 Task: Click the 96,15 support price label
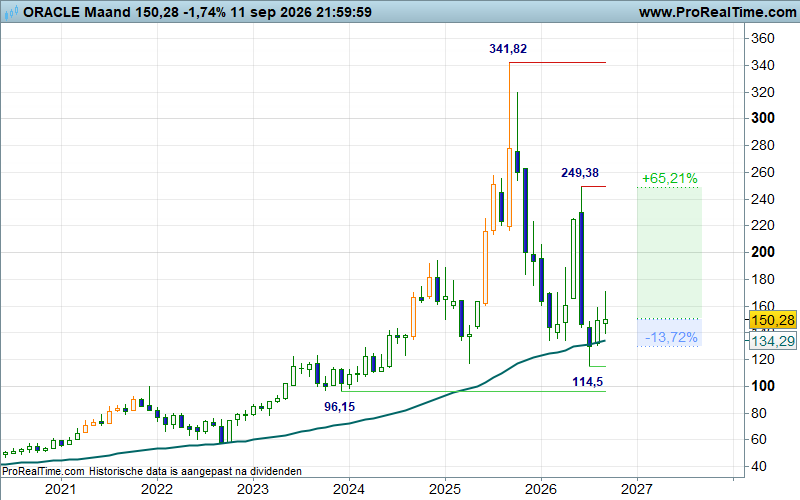(x=339, y=407)
